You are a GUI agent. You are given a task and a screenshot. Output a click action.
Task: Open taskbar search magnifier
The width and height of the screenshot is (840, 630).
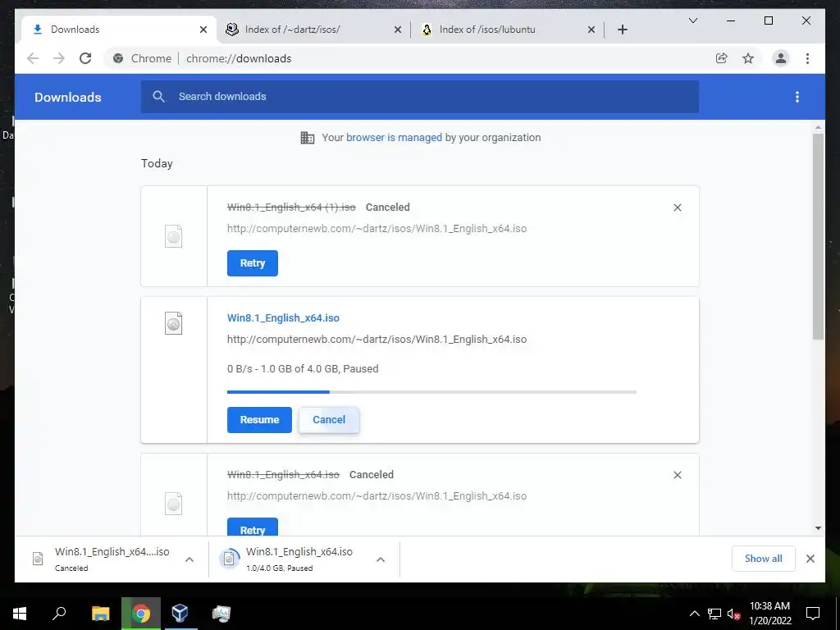tap(59, 614)
